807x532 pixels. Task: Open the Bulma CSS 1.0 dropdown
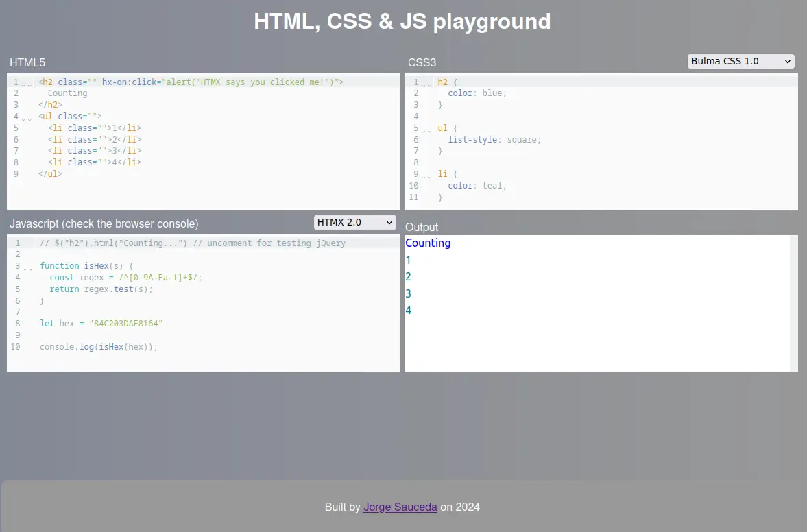740,61
